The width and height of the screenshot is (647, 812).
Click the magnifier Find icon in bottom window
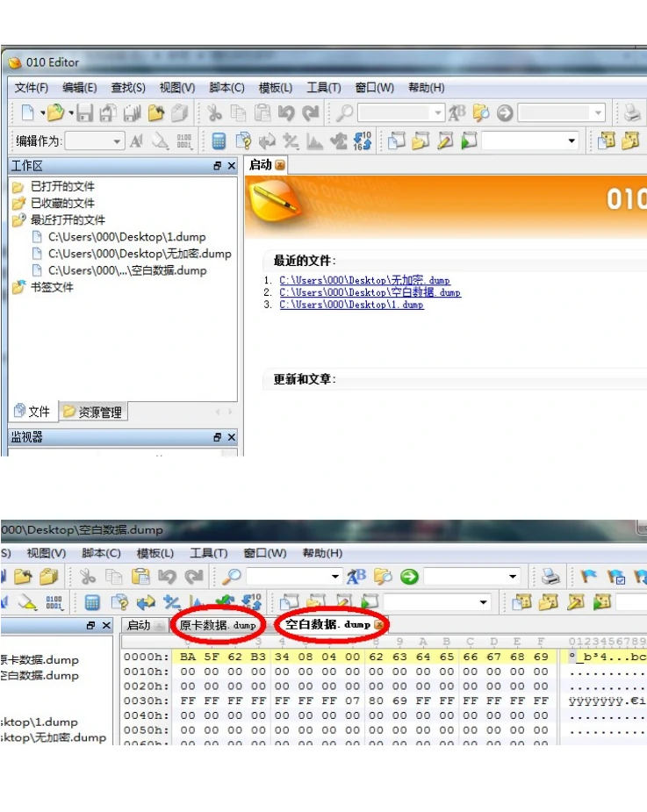click(232, 577)
